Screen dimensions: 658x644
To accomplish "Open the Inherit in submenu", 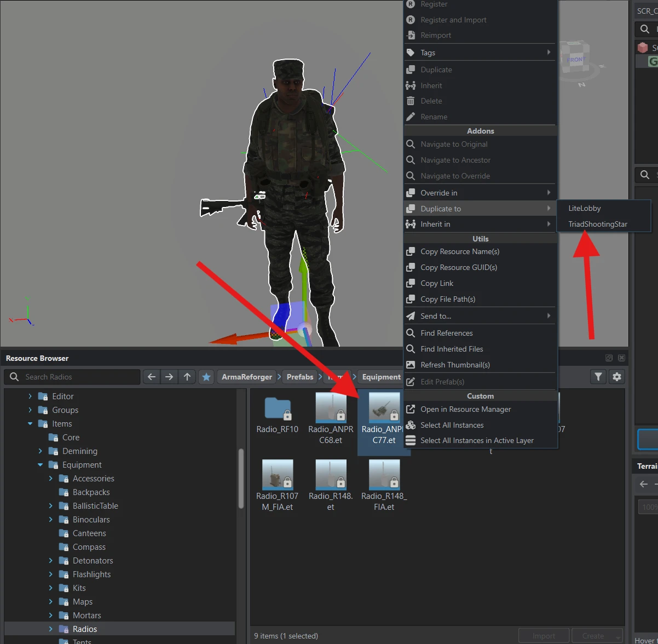I will 480,224.
